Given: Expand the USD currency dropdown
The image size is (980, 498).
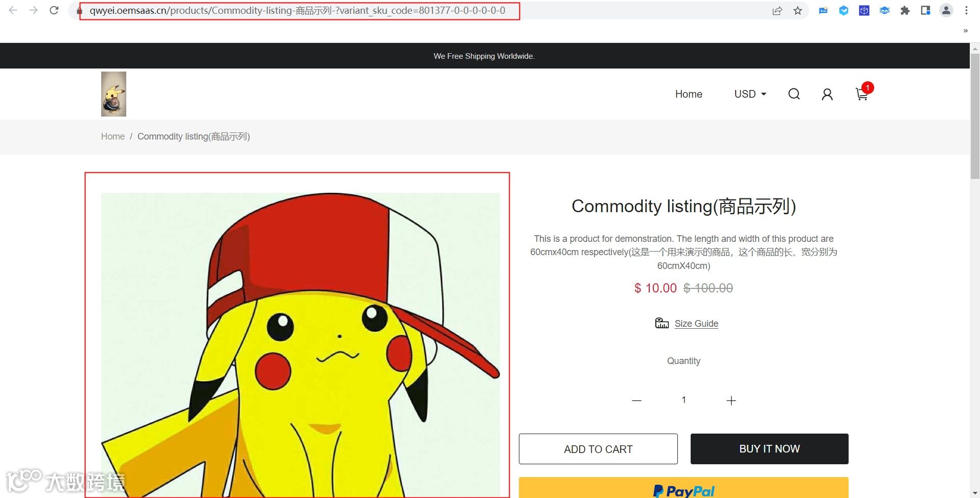Looking at the screenshot, I should [x=750, y=94].
